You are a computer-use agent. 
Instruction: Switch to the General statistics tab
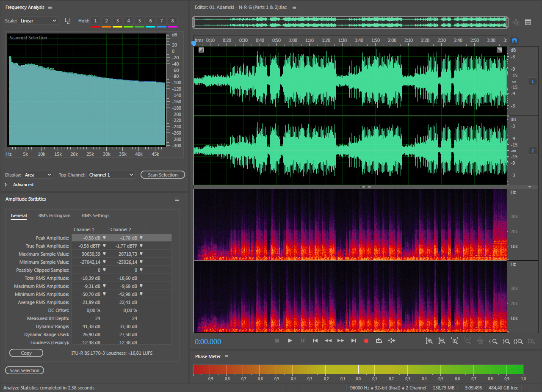[19, 215]
